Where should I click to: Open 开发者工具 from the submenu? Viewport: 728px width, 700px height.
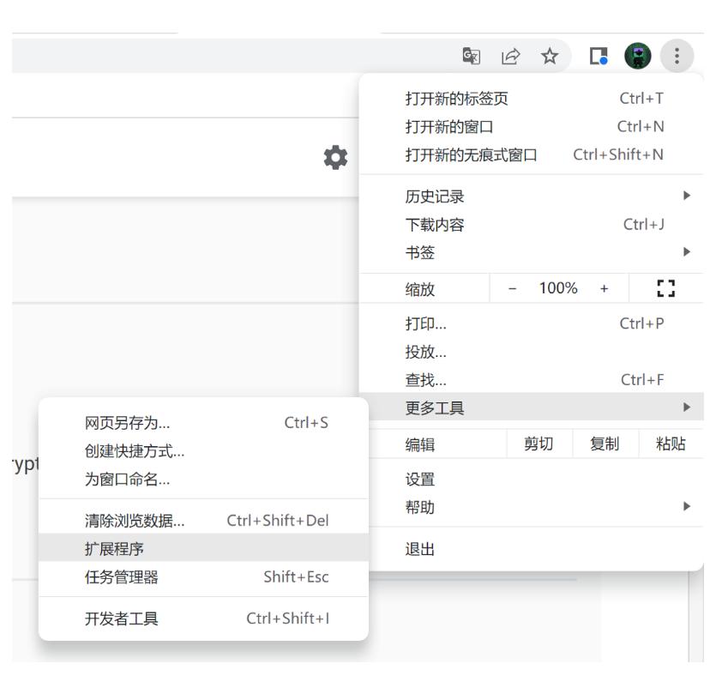click(x=203, y=619)
